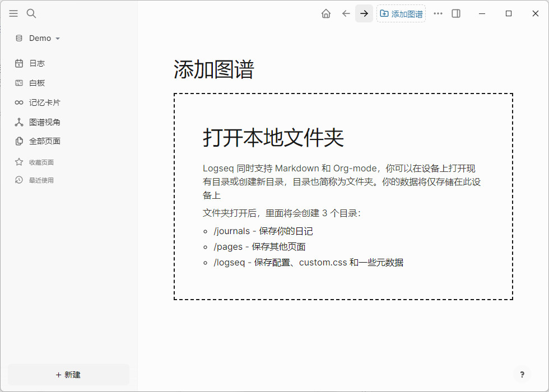The image size is (549, 392).
Task: Maximize the Logseq window
Action: pos(509,13)
